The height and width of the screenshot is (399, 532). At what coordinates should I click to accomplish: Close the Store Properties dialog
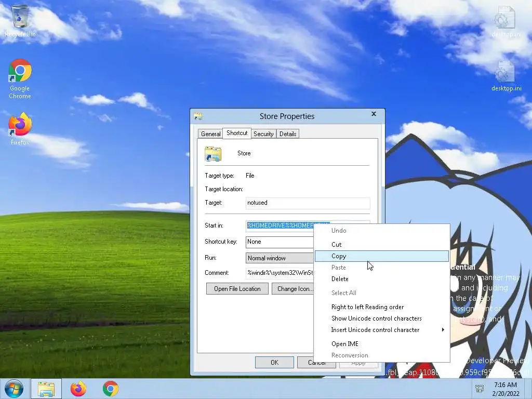tap(374, 114)
